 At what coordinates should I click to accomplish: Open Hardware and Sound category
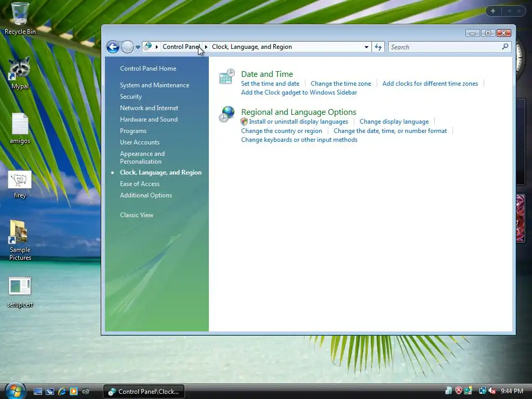[149, 119]
